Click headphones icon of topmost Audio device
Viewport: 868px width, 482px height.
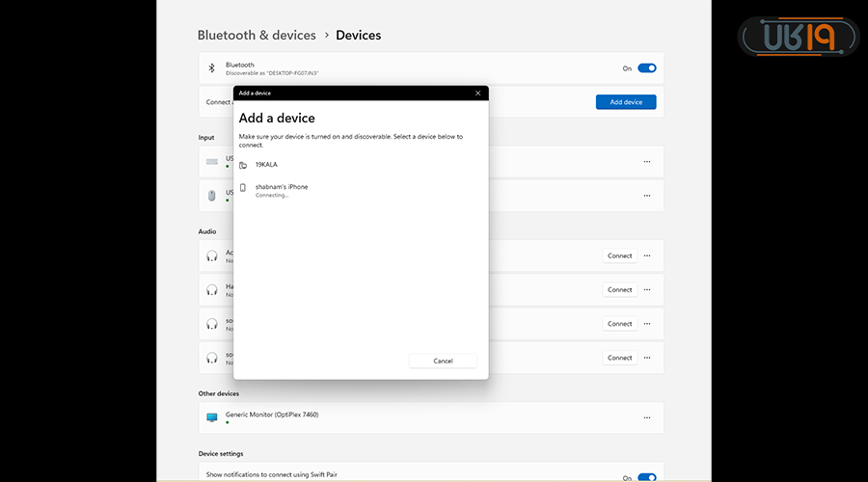(x=212, y=255)
